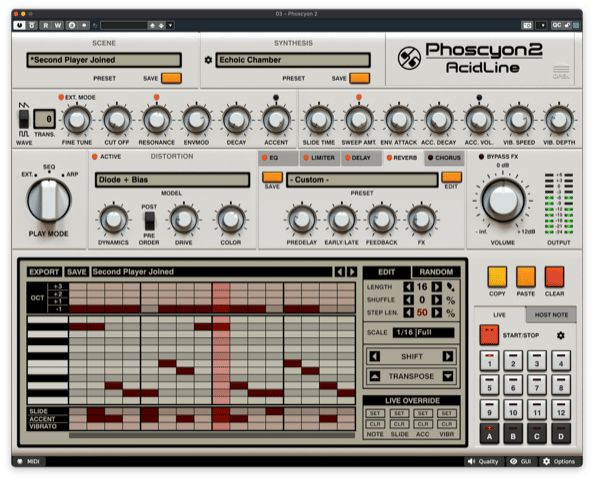594x480 pixels.
Task: Click the pattern SAVE button in sequencer
Action: [77, 272]
